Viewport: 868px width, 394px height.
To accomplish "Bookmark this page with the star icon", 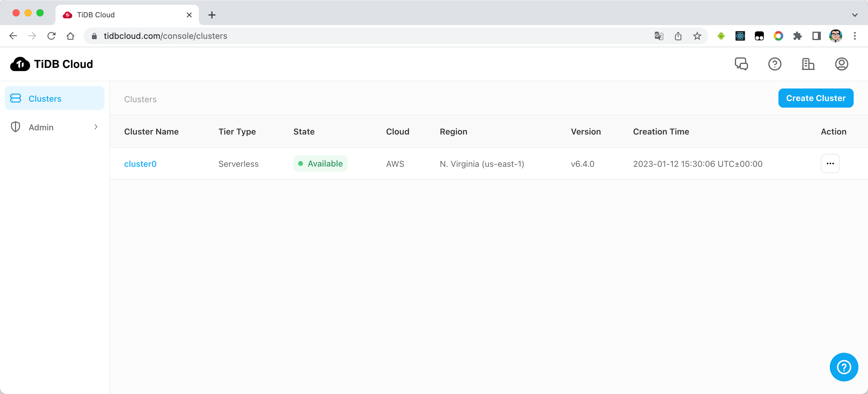I will pos(697,36).
